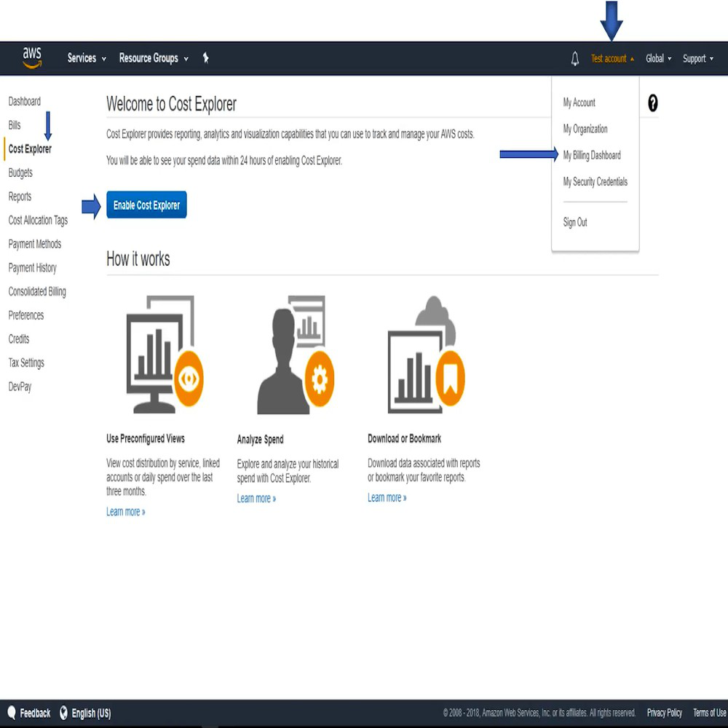Open Bills in sidebar

(15, 125)
